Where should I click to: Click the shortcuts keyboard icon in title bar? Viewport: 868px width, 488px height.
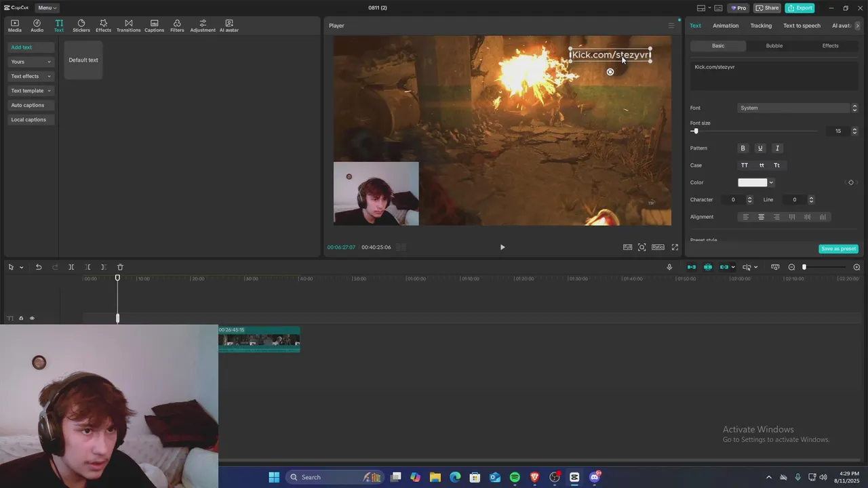tap(718, 8)
